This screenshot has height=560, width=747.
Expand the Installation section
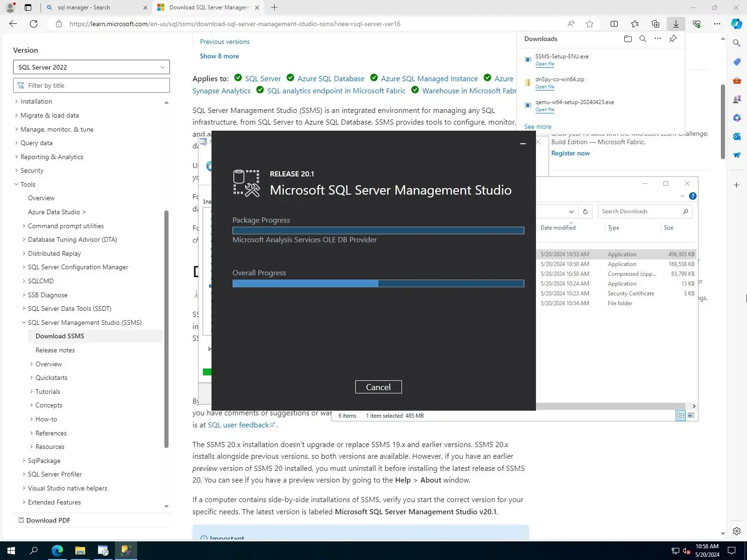pos(17,101)
